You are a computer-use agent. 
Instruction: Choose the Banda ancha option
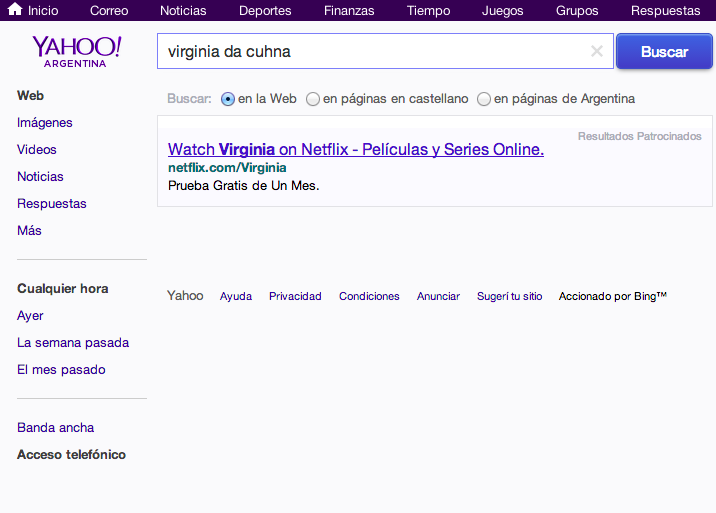tap(55, 428)
